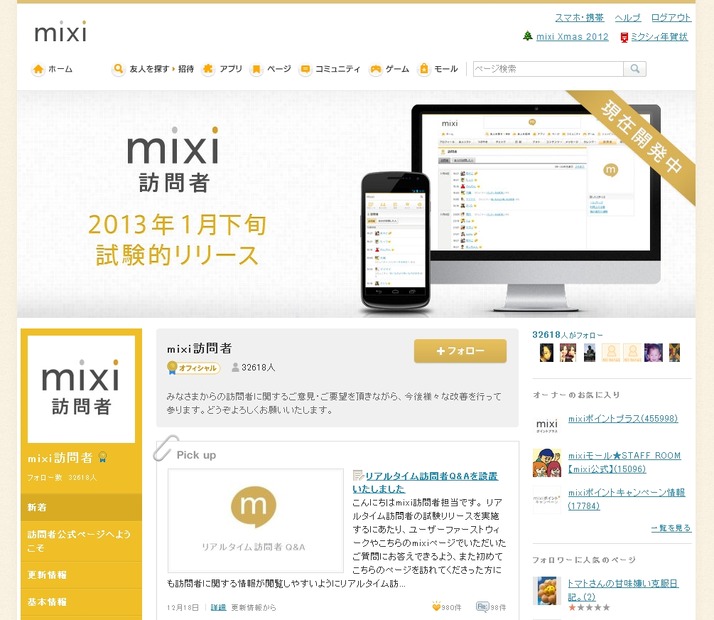Click the +フォロー button
714x620 pixels.
coord(460,351)
